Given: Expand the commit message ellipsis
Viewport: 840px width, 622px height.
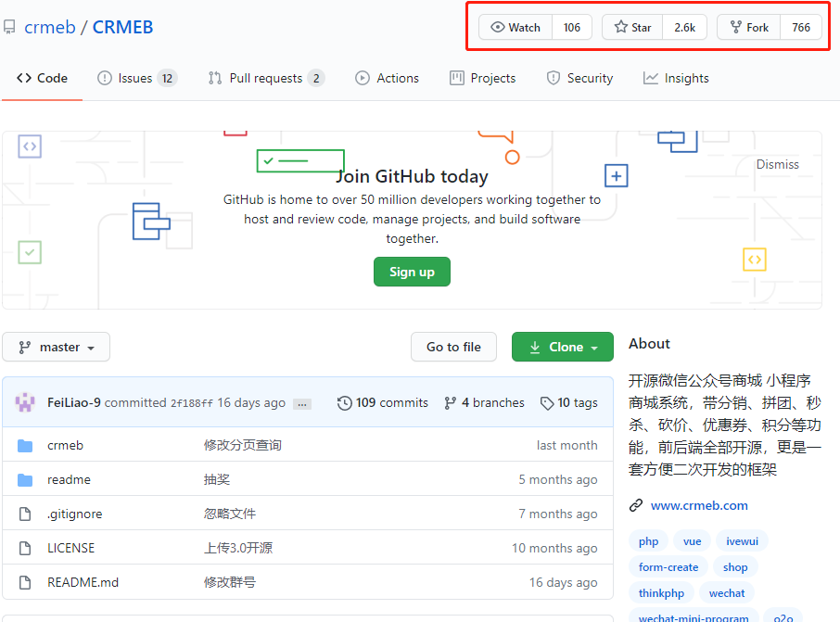Looking at the screenshot, I should coord(301,403).
